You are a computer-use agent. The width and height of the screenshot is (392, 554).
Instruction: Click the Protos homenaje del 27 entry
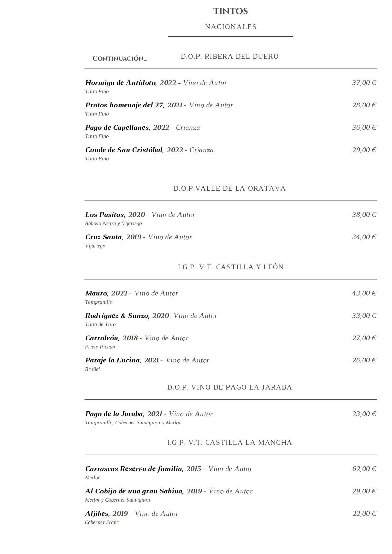pyautogui.click(x=125, y=105)
